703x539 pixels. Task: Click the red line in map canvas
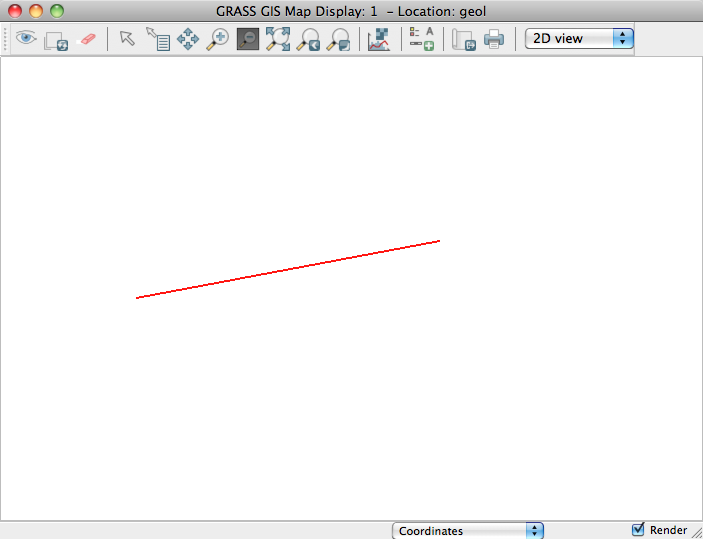click(288, 269)
